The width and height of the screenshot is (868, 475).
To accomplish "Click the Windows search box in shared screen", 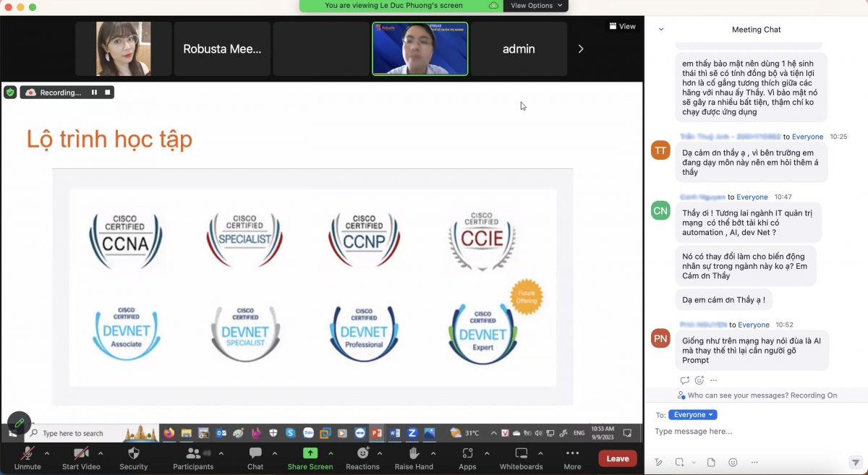I will click(93, 433).
